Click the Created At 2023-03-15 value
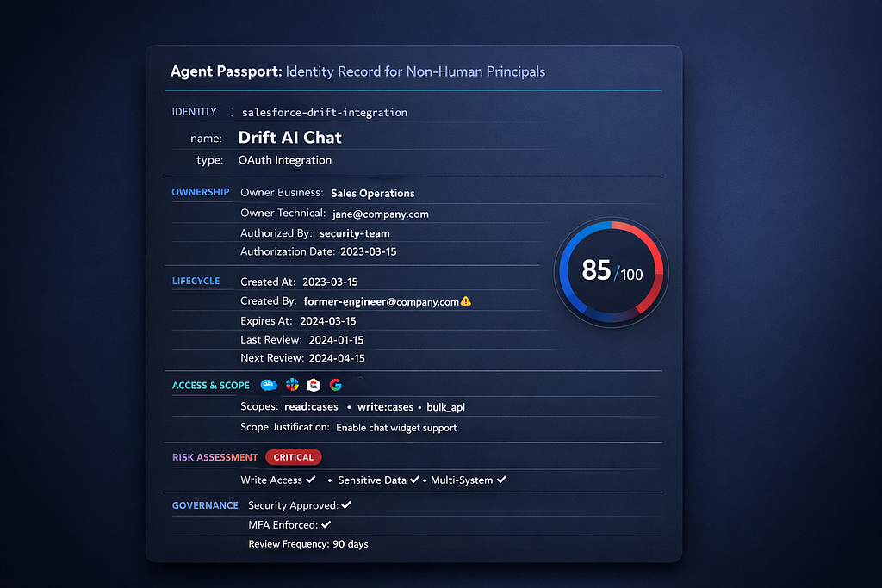The height and width of the screenshot is (588, 882). [x=330, y=282]
